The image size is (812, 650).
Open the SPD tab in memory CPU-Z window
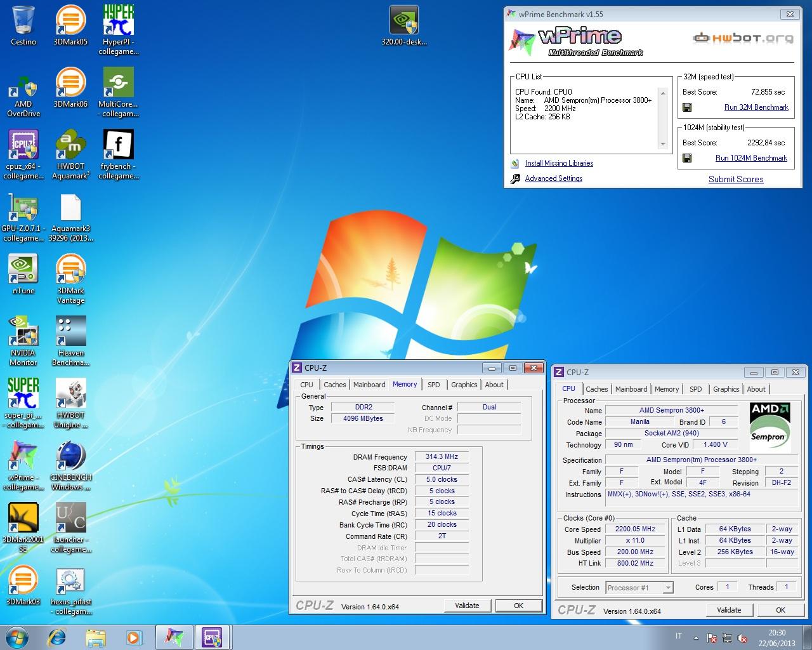tap(434, 385)
